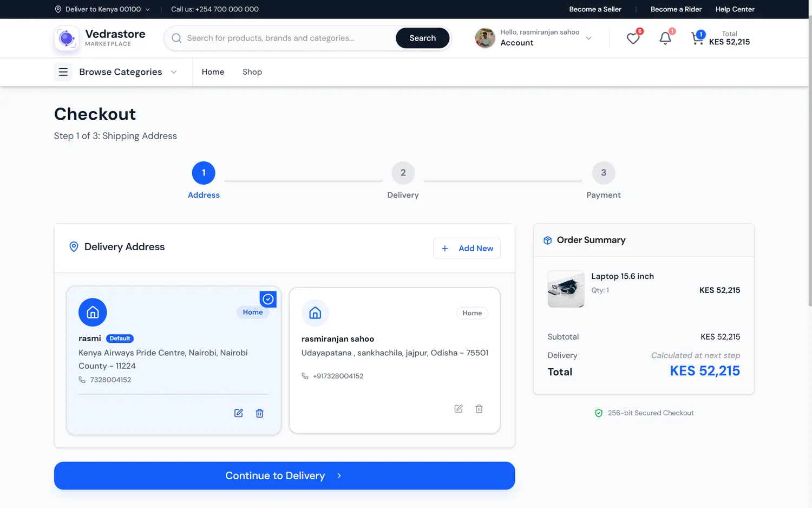Click 256-bit Secured Checkout text
Image resolution: width=812 pixels, height=508 pixels.
pos(651,413)
